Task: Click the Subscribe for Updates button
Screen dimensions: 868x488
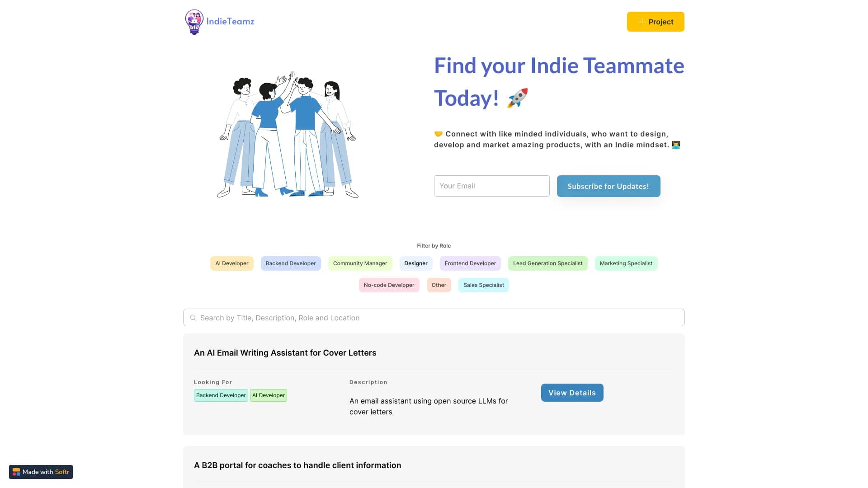Action: [x=609, y=186]
